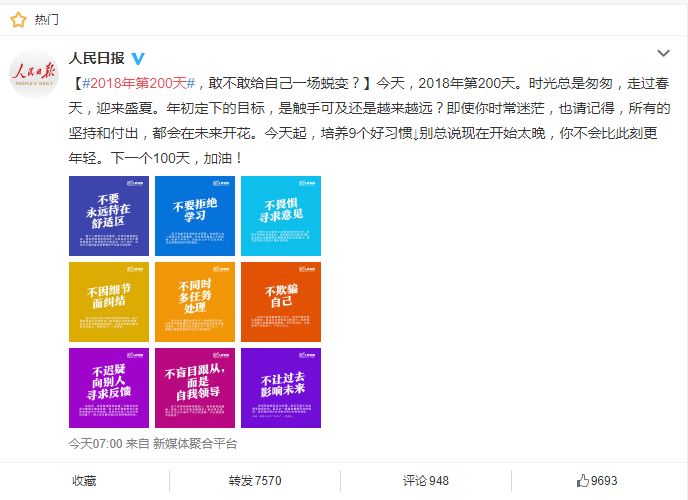Open the 不要永远待在舒适区 image
Screen dimensions: 688x500
tap(109, 216)
